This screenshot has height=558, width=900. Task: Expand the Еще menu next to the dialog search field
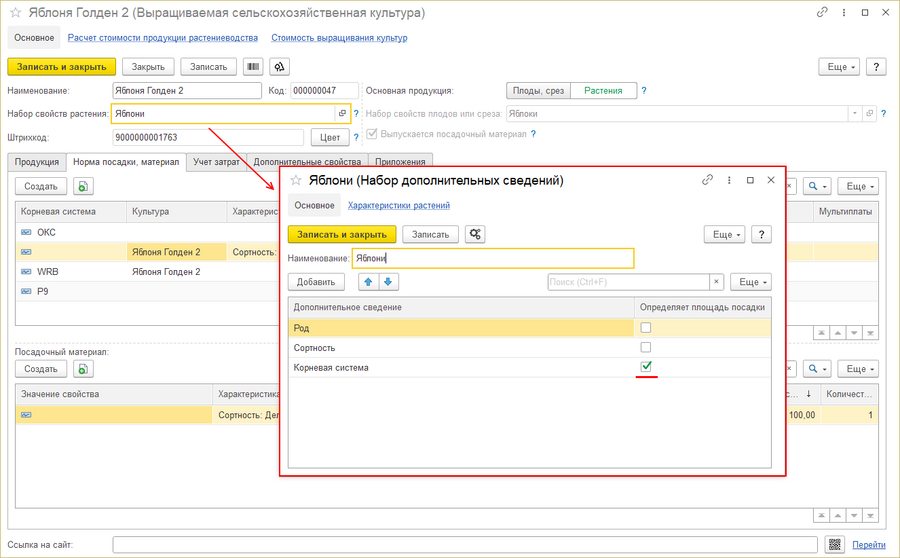click(x=750, y=282)
